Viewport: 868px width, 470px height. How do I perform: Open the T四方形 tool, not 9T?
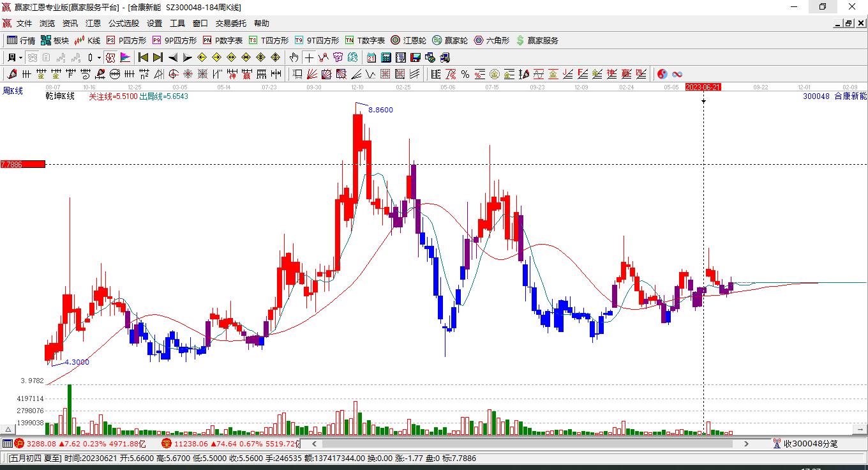[x=269, y=40]
